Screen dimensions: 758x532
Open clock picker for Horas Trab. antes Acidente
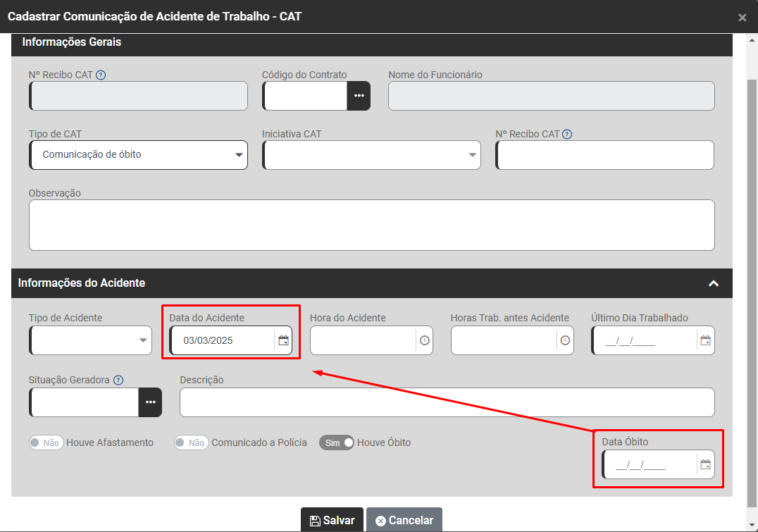point(565,340)
